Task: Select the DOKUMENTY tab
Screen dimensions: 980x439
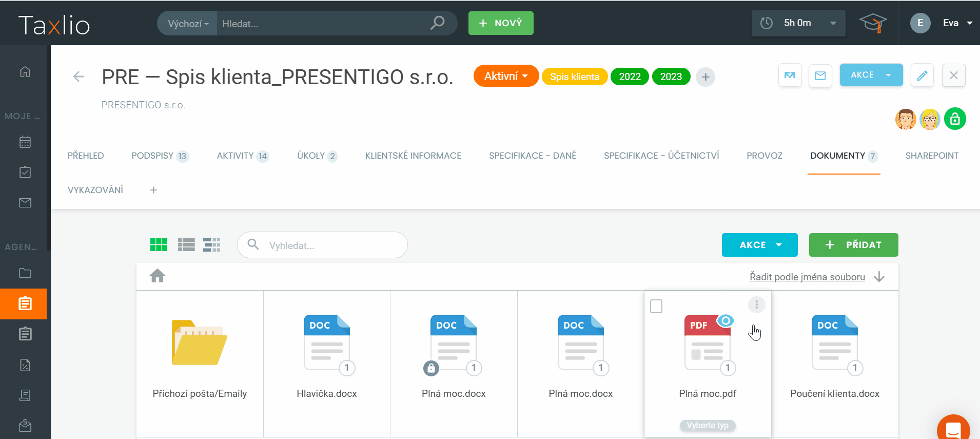Action: 844,156
